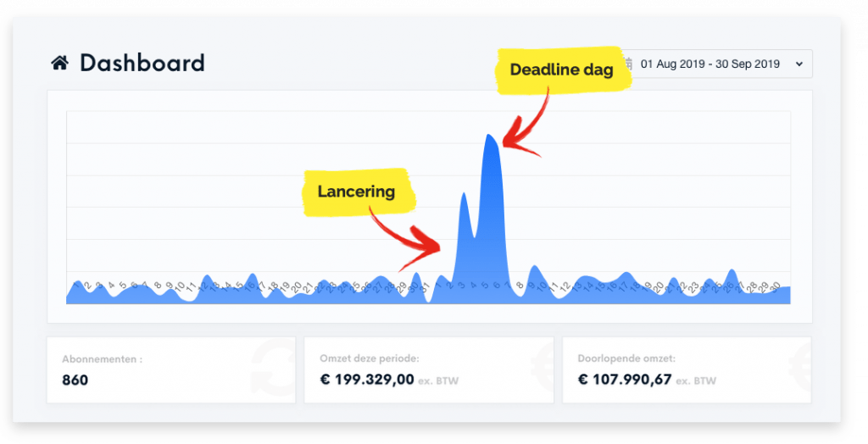Click the yellow Lancering label

click(356, 191)
